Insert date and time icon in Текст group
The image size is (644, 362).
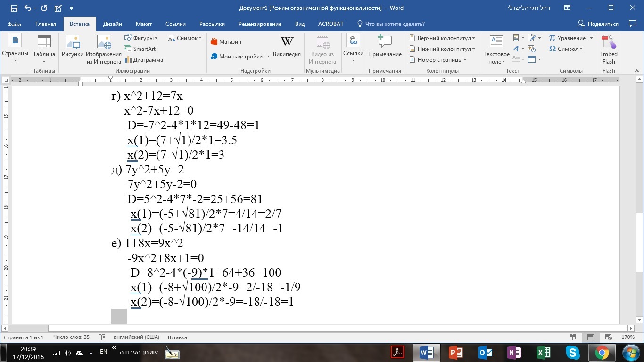pyautogui.click(x=532, y=49)
